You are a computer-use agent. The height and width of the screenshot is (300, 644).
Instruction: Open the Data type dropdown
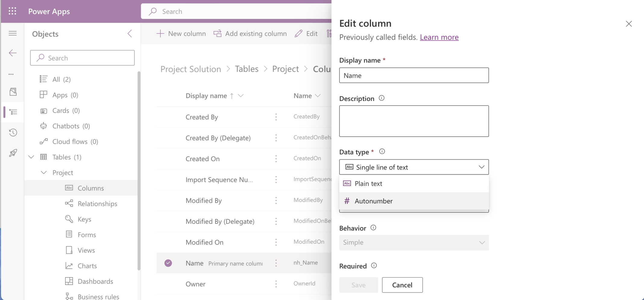[414, 167]
